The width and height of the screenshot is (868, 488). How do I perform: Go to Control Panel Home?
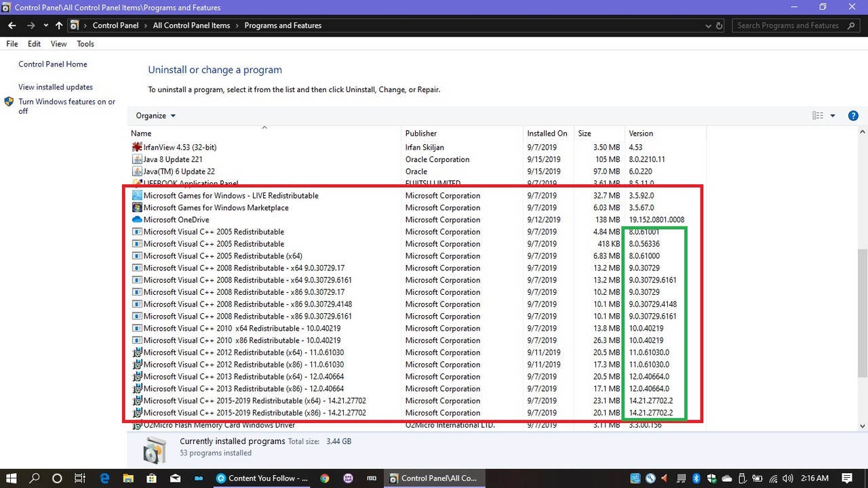[53, 64]
